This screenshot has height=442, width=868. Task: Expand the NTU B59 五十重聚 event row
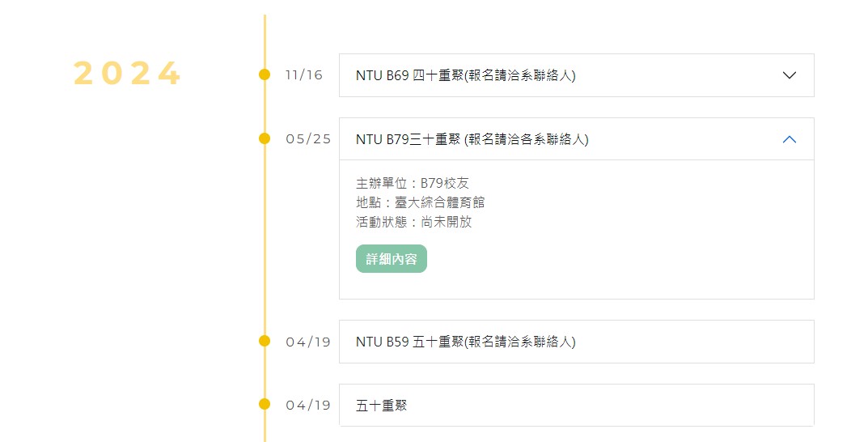click(576, 342)
